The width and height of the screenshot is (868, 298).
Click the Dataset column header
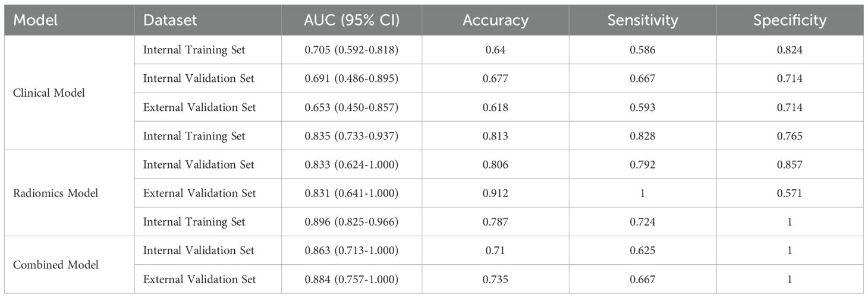pos(169,20)
